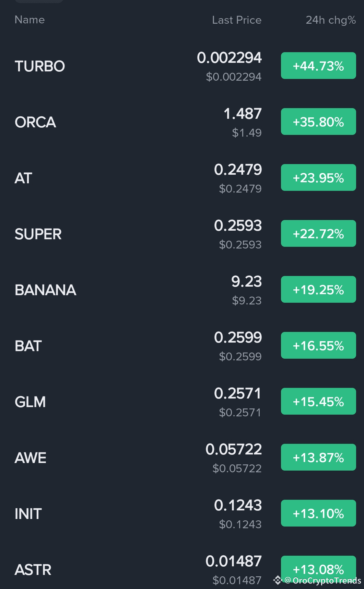Tap the 0.2599 last price value
The image size is (364, 589).
(x=238, y=338)
